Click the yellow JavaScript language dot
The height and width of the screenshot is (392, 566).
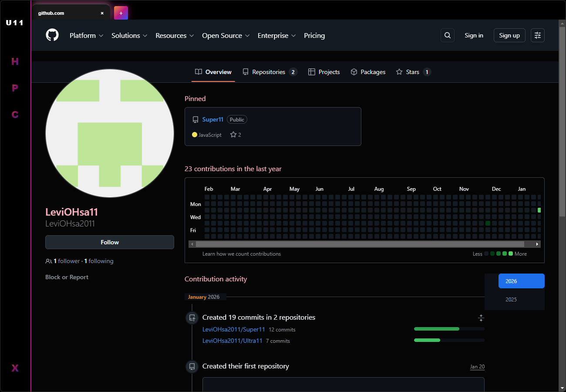(195, 135)
